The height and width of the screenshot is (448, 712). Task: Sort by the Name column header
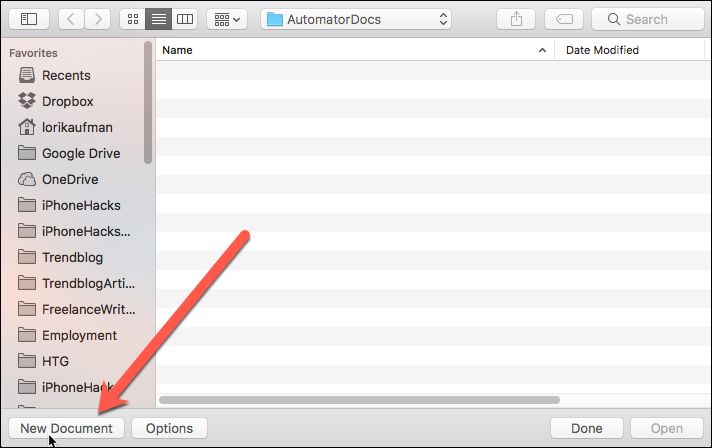click(x=355, y=50)
